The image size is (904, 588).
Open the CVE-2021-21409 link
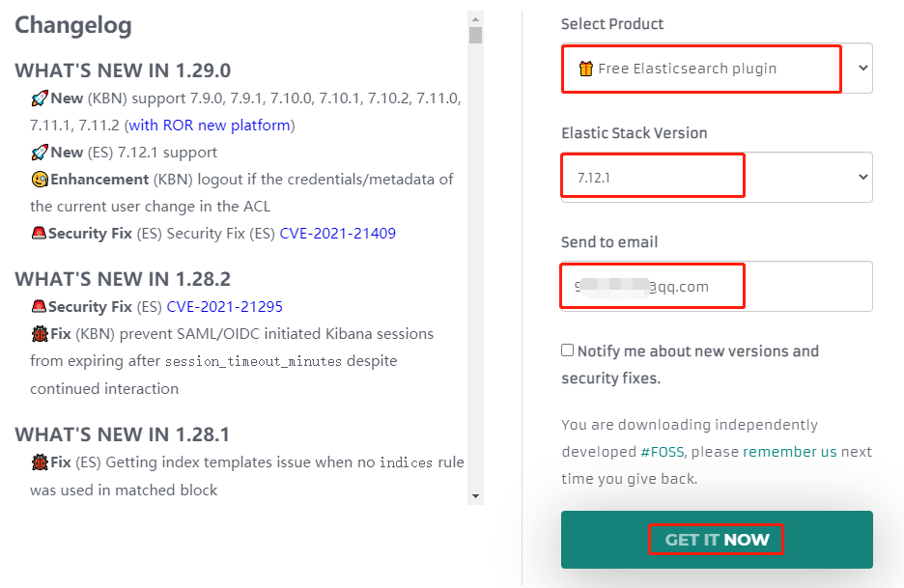[338, 234]
